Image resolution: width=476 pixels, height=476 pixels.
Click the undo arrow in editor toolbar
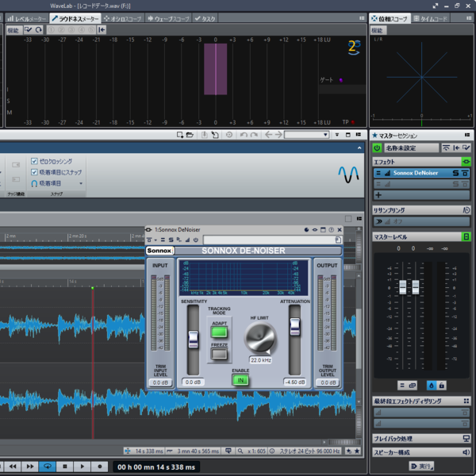[244, 135]
